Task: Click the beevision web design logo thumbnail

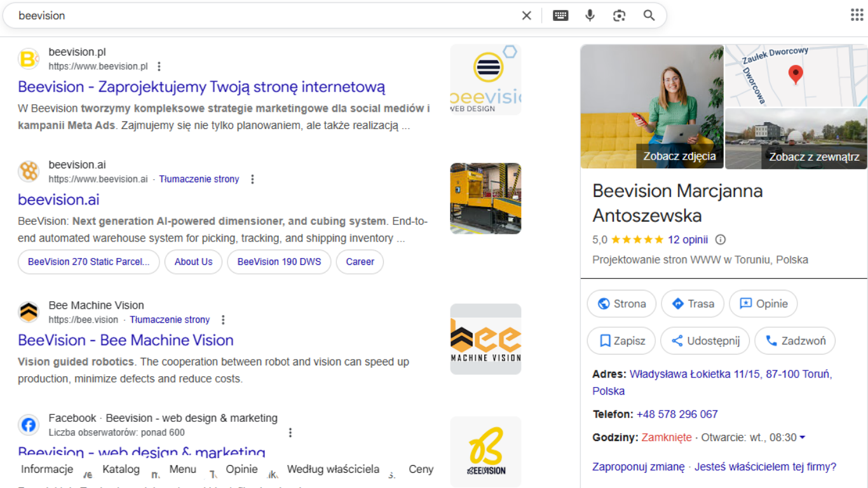Action: (485, 79)
